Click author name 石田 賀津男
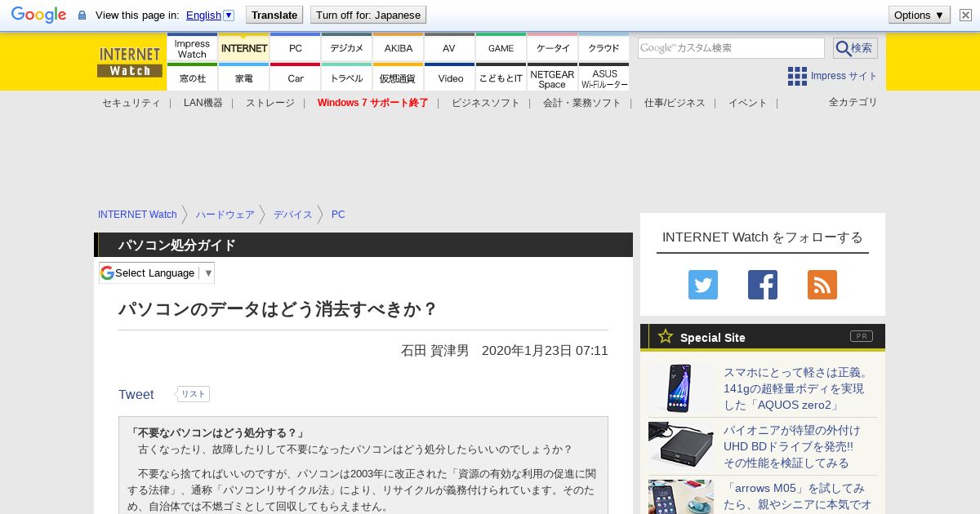Screen dimensions: 980x514 tap(434, 350)
